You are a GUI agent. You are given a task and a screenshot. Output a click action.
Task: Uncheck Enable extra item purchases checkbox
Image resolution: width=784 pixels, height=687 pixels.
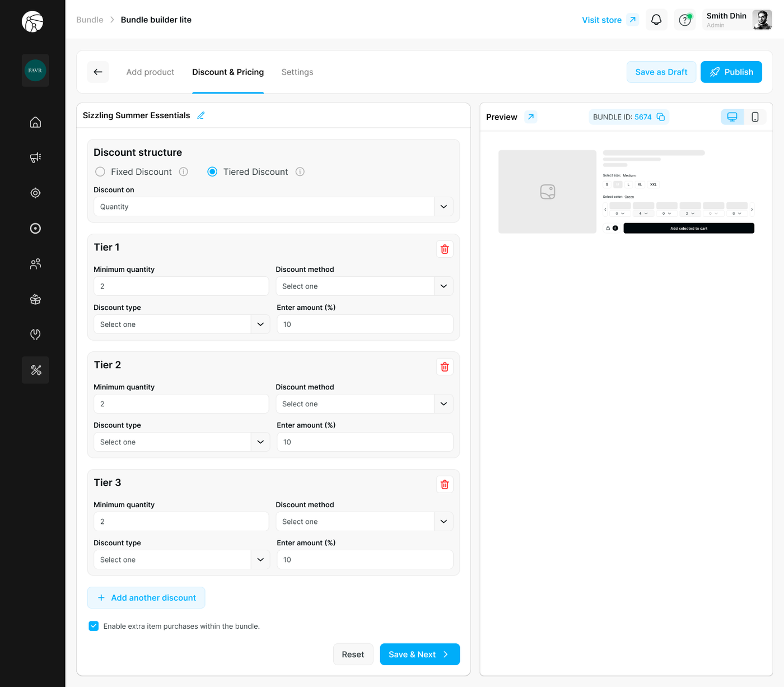[x=94, y=626]
